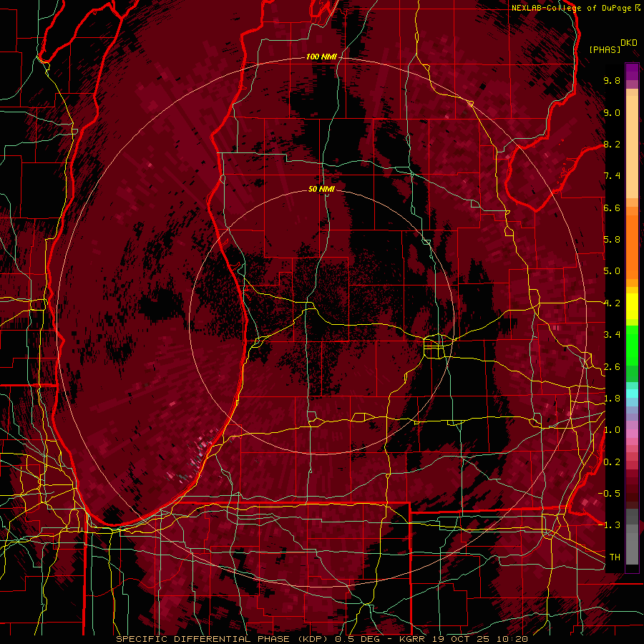644x644 pixels.
Task: Click the 5.0 value on the color scale
Action: 612,271
